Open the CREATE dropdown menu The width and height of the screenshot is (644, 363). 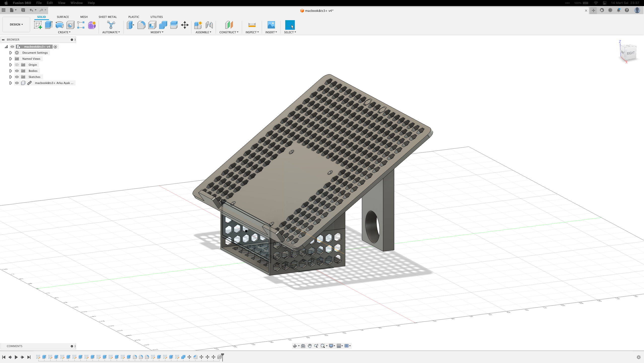(64, 32)
